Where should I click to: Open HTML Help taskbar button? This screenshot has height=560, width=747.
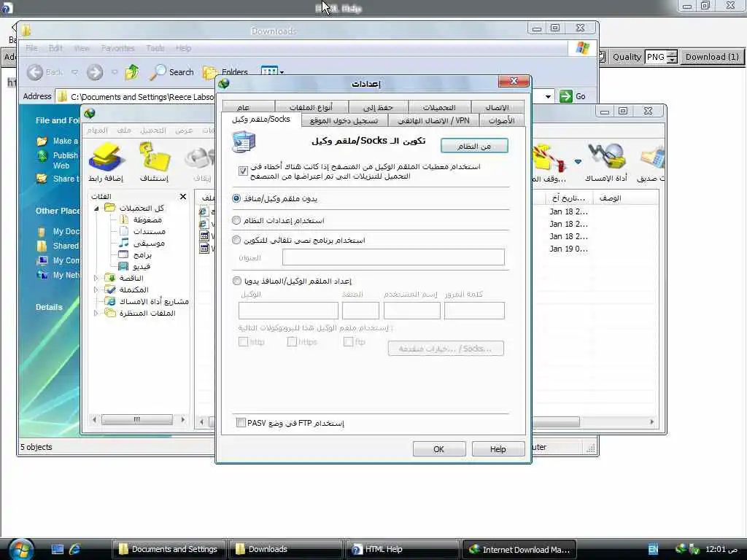(402, 549)
